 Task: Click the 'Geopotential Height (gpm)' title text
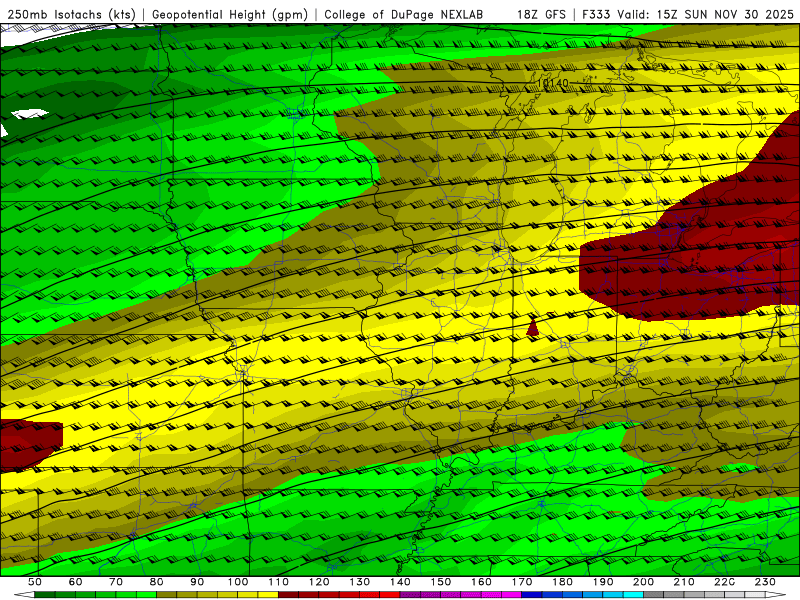(230, 15)
